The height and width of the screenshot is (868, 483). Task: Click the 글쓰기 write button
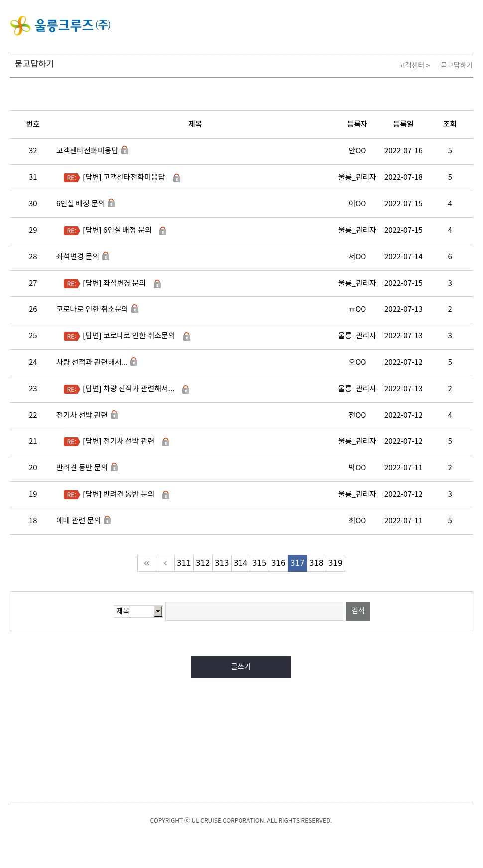click(241, 667)
